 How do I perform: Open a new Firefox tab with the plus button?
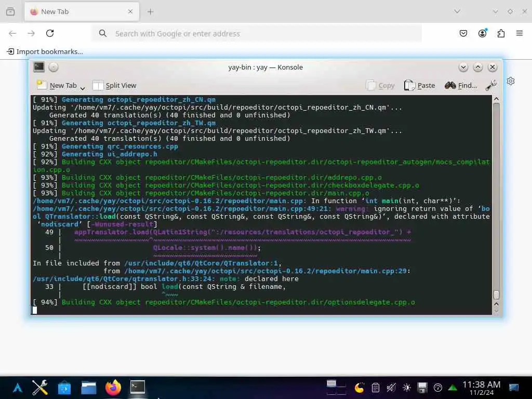click(x=150, y=12)
